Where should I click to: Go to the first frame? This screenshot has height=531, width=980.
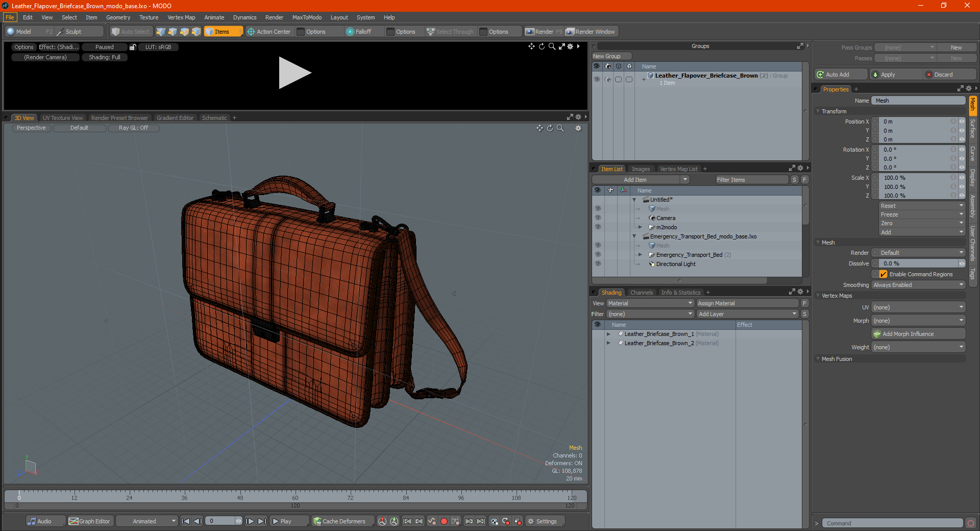[x=185, y=521]
